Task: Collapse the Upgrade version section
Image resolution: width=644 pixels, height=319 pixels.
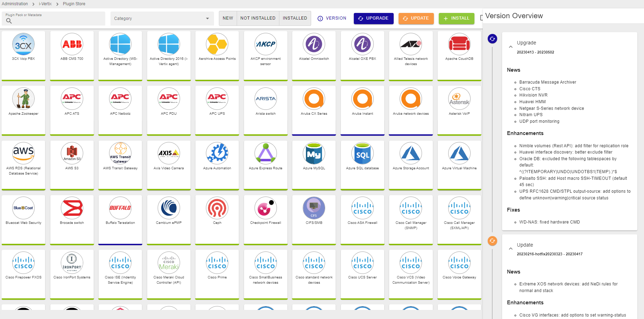Action: click(x=511, y=47)
